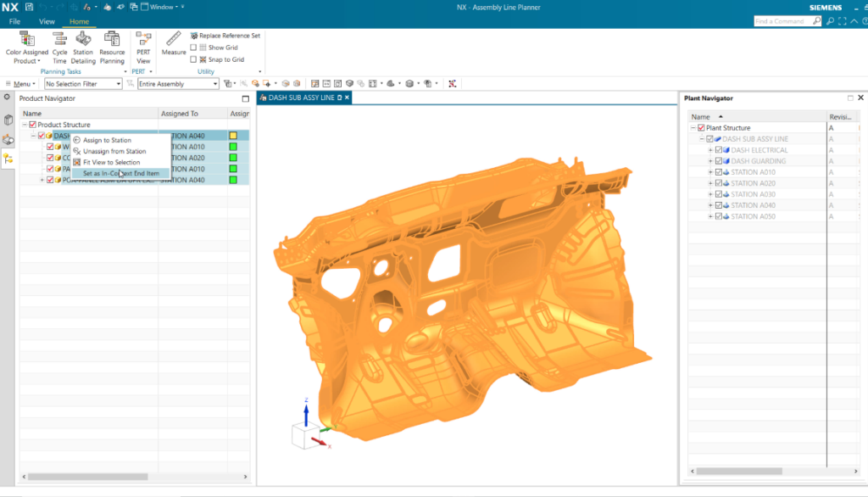Choose Fit View to Selection
868x497 pixels.
[x=120, y=162]
